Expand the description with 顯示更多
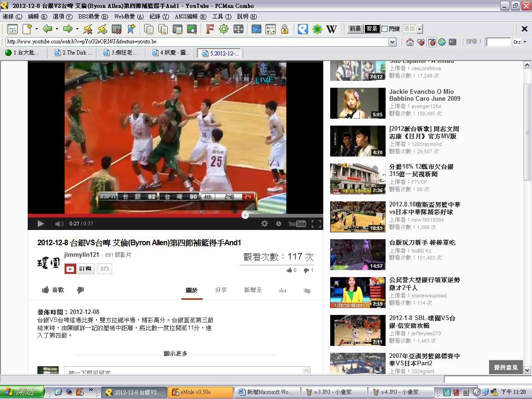 pos(175,353)
